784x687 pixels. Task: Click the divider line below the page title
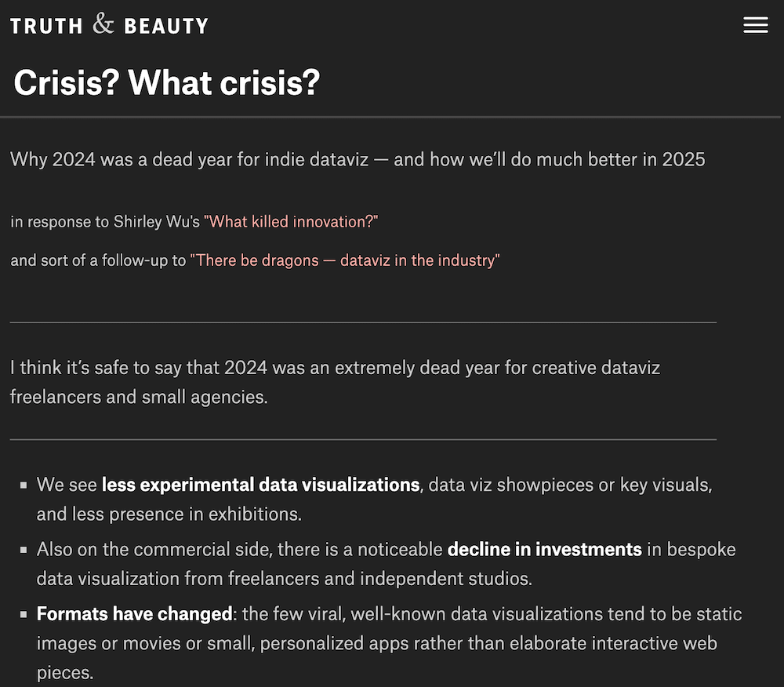390,117
